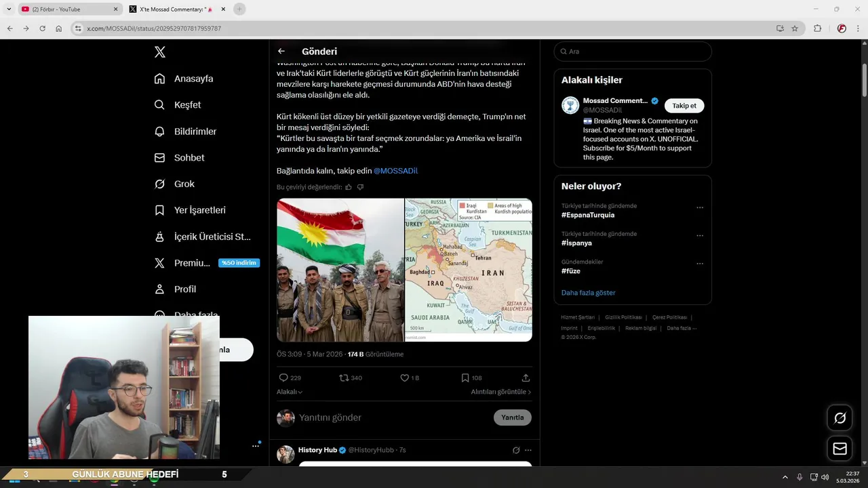Open Bildirimler notifications
Viewport: 868px width, 488px height.
pos(185,131)
